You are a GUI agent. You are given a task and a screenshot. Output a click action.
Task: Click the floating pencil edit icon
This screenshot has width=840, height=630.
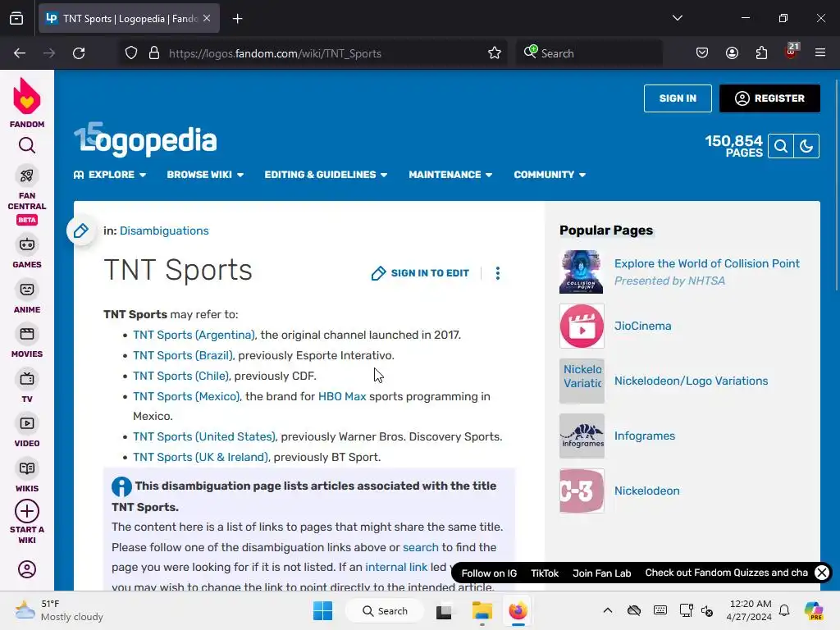81,231
